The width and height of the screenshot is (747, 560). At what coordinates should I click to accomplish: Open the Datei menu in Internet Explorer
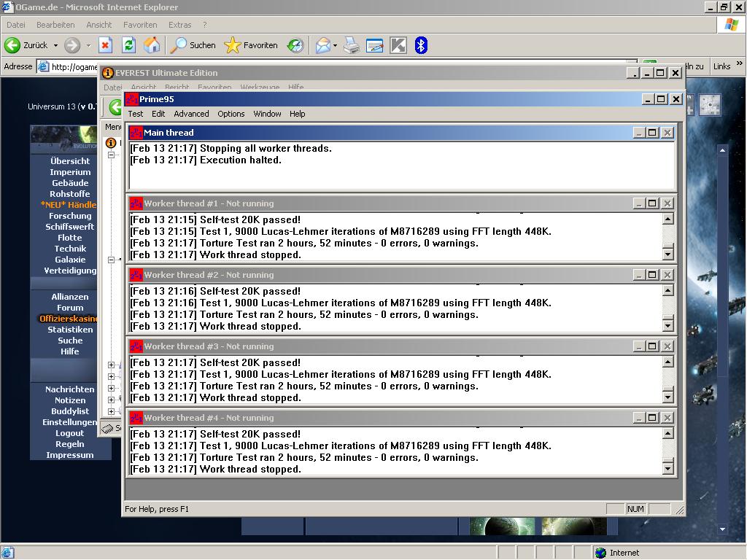(x=16, y=25)
